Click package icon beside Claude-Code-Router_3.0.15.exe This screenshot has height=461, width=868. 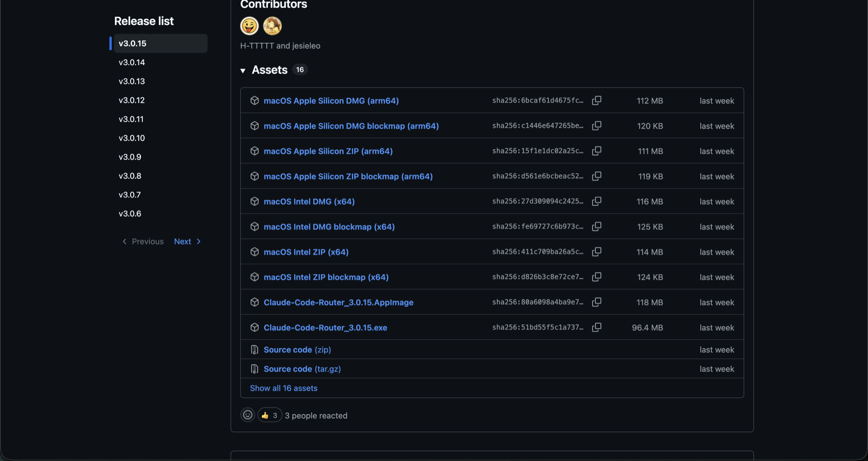click(255, 327)
